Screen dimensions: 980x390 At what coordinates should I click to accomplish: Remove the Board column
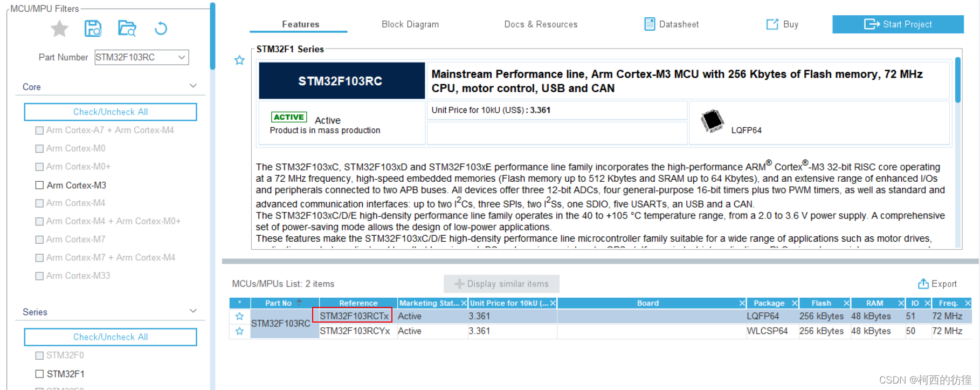coord(742,303)
